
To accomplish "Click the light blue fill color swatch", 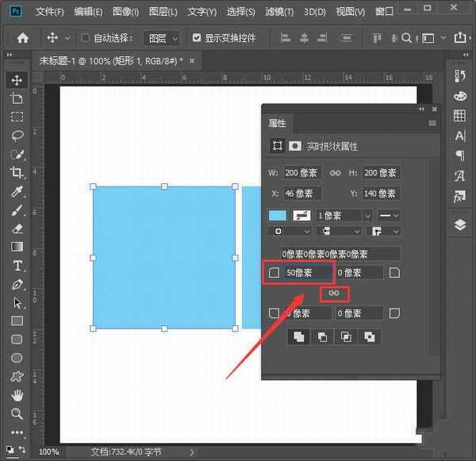I will coord(278,215).
